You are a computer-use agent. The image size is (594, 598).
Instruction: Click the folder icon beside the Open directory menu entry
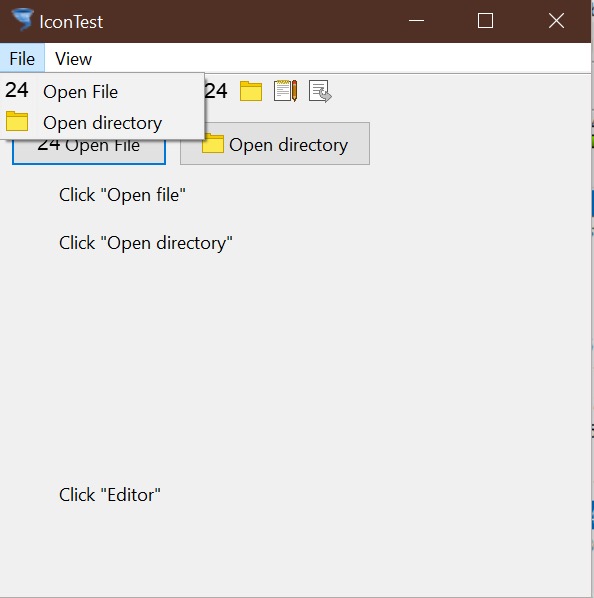pyautogui.click(x=17, y=121)
